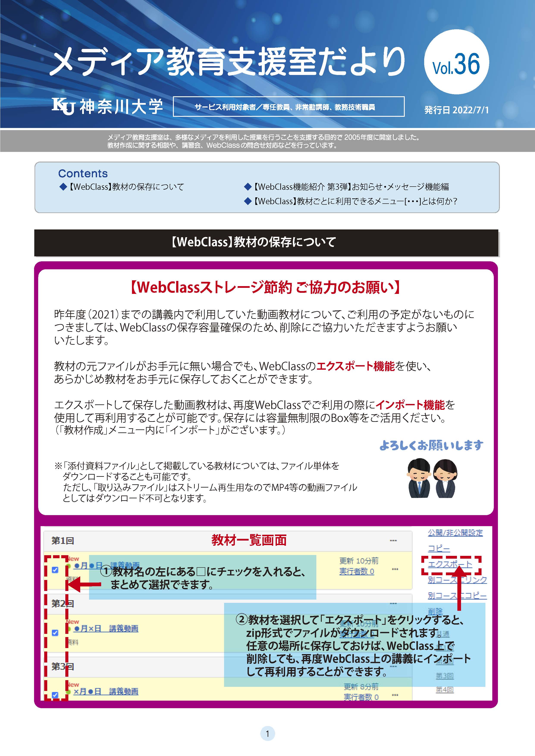Click the 別コースにリンク link
Viewport: 535px width, 756px height.
point(457,580)
